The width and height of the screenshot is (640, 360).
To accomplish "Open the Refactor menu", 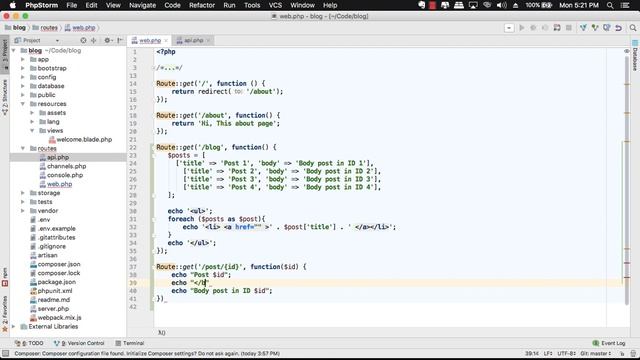I will tap(202, 5).
